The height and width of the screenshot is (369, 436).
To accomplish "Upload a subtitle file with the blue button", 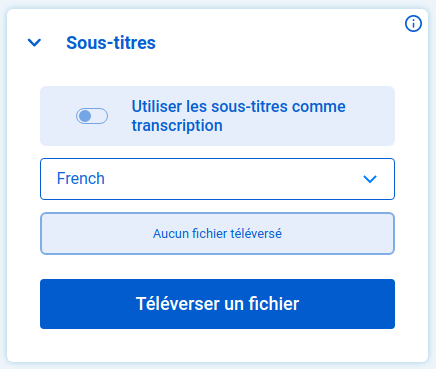I will [x=217, y=304].
